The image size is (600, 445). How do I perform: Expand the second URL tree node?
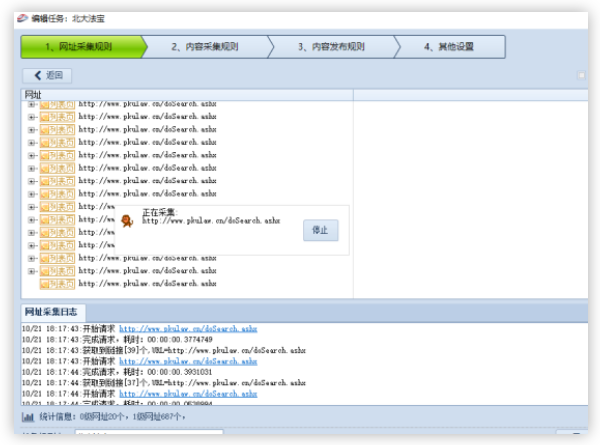(32, 117)
